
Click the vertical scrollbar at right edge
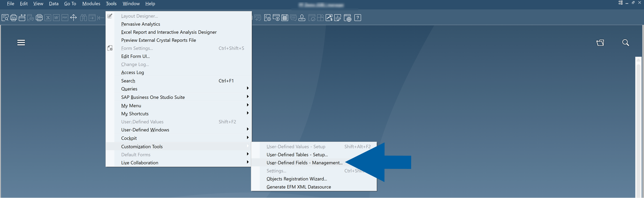click(x=638, y=127)
